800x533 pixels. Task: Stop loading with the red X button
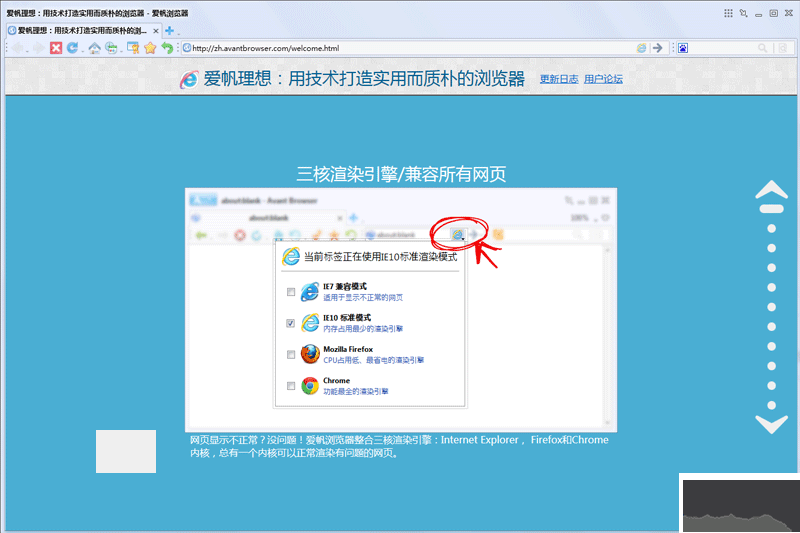(x=56, y=48)
